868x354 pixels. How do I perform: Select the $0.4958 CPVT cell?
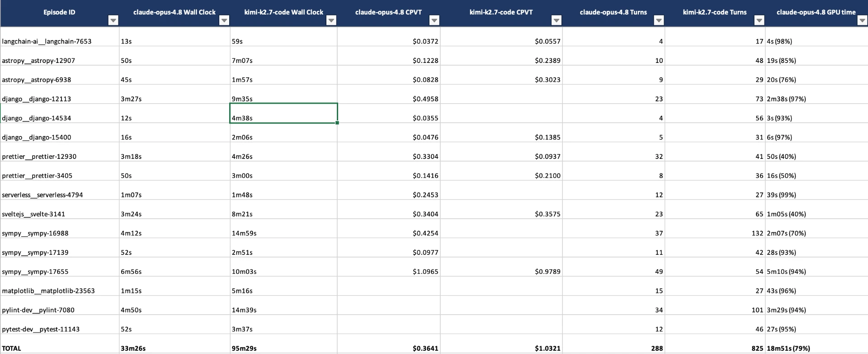pyautogui.click(x=389, y=94)
